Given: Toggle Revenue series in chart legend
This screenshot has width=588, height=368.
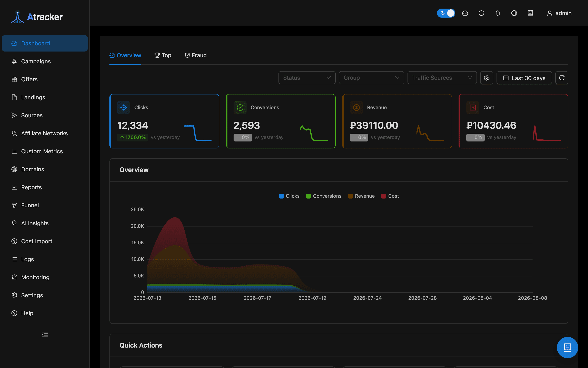Looking at the screenshot, I should click(x=361, y=196).
